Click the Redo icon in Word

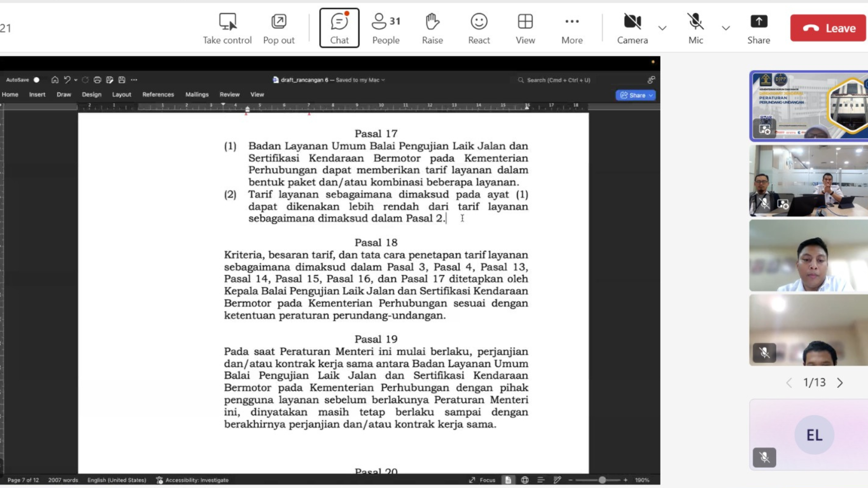[85, 80]
